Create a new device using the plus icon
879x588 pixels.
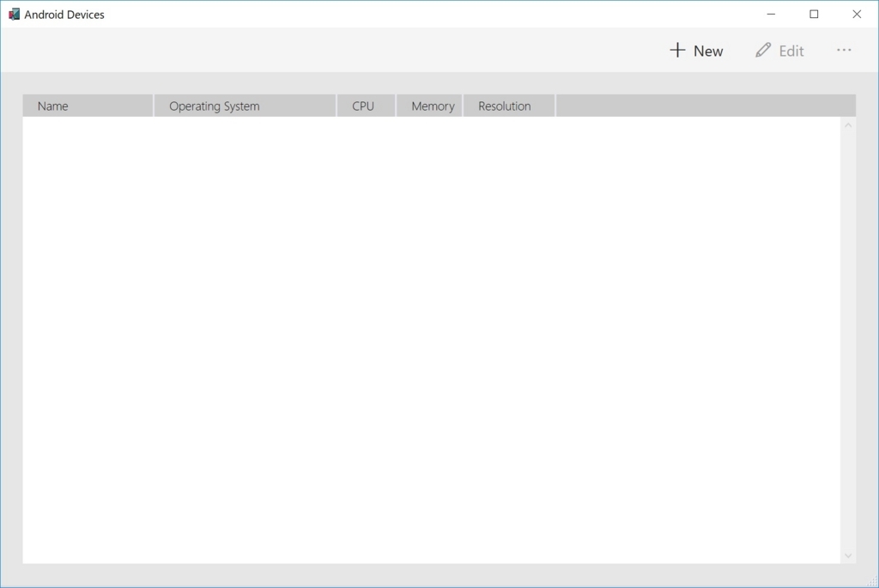[x=677, y=50]
